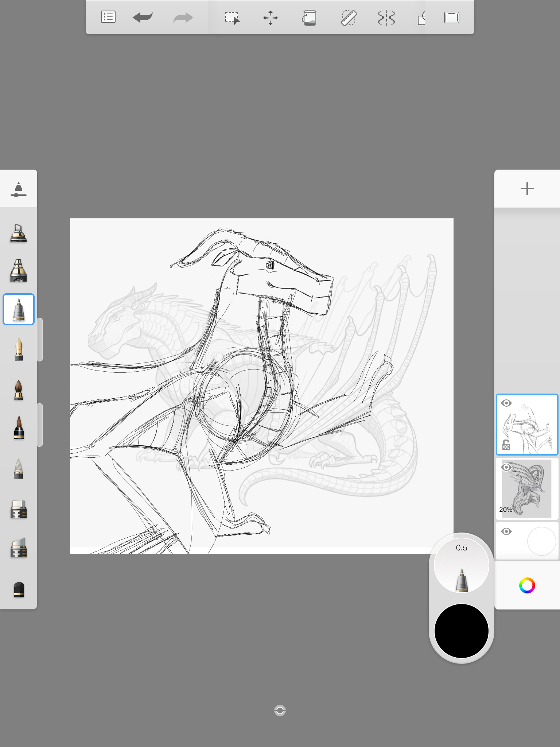Hide the top sketch layer

[506, 403]
